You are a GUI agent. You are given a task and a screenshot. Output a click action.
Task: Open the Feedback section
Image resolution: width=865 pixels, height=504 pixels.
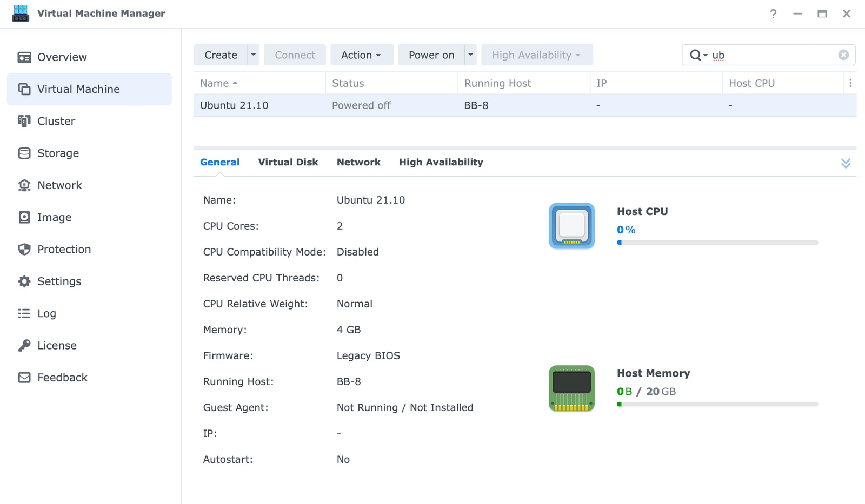point(62,377)
